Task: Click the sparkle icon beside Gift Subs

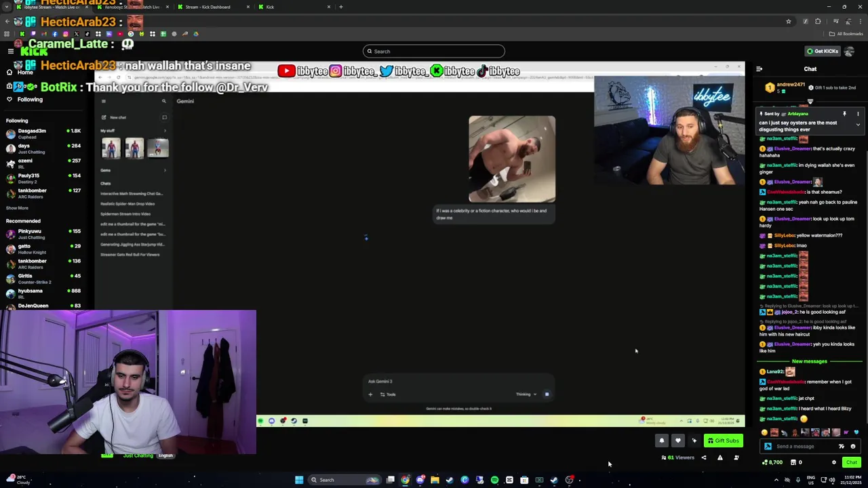Action: pyautogui.click(x=694, y=441)
